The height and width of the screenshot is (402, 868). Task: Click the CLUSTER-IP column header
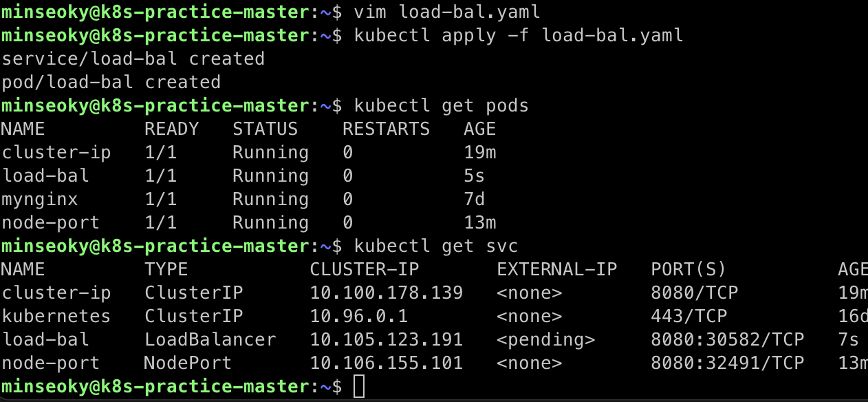[365, 269]
